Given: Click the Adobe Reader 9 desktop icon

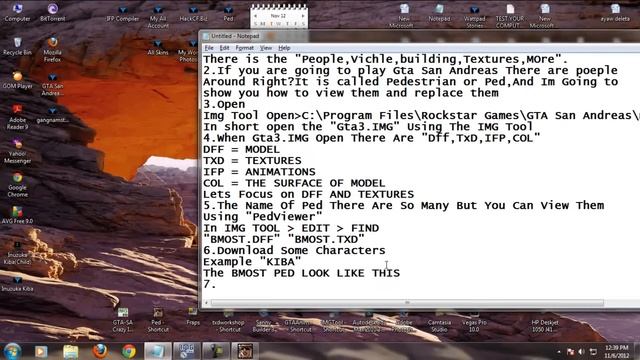Looking at the screenshot, I should [x=17, y=117].
